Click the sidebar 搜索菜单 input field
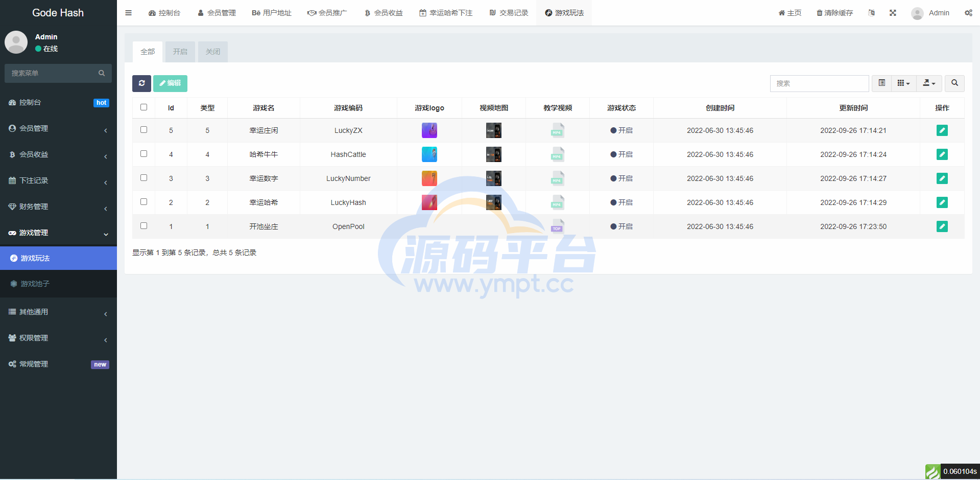This screenshot has height=480, width=980. [x=51, y=73]
